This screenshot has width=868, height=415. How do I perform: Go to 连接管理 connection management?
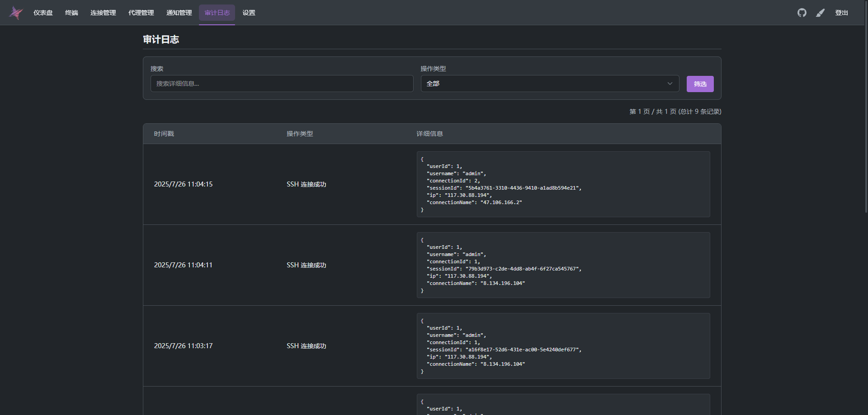click(x=103, y=13)
